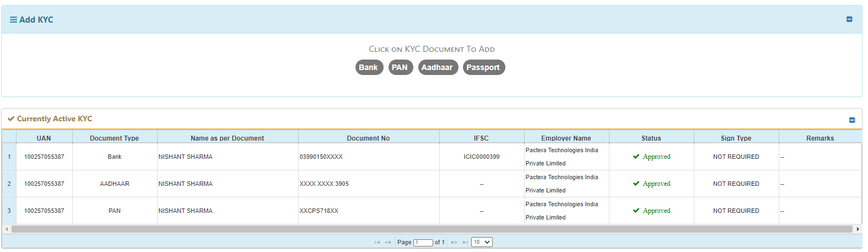
Task: Add Bank KYC document
Action: (x=369, y=67)
